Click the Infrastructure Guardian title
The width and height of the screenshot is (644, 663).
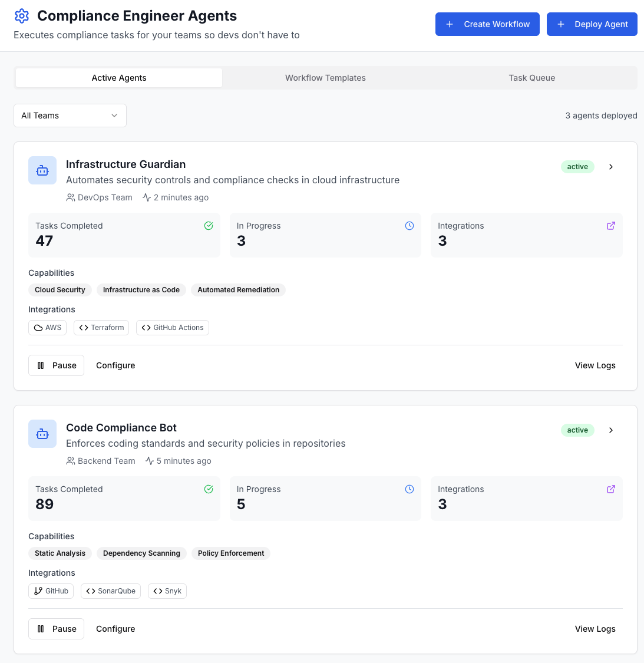click(x=126, y=164)
